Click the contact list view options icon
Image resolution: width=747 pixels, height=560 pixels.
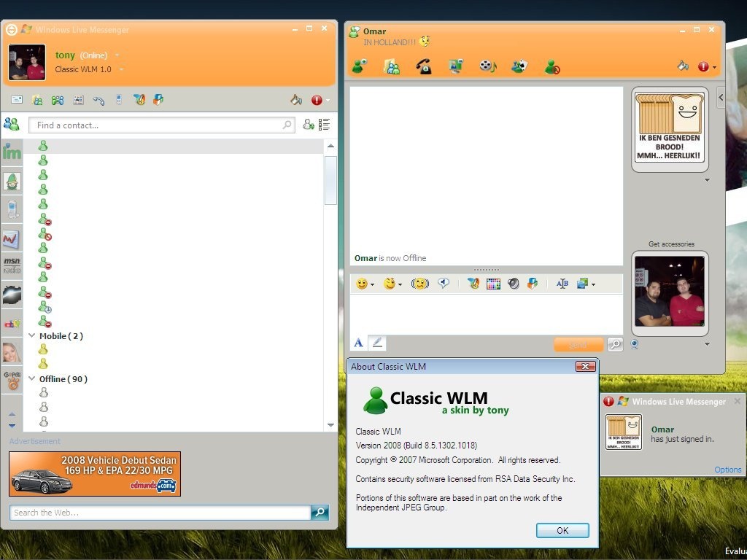click(x=325, y=125)
